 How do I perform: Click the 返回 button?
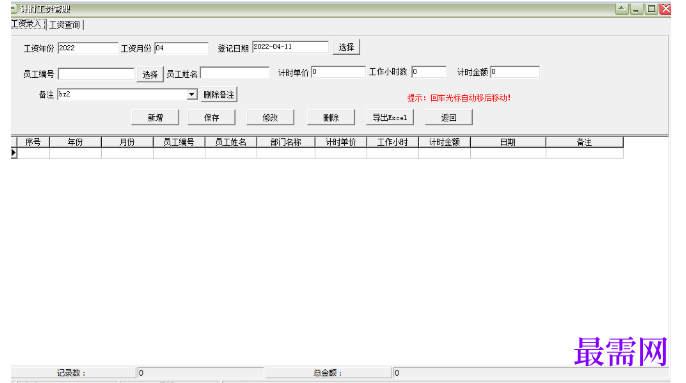click(448, 117)
